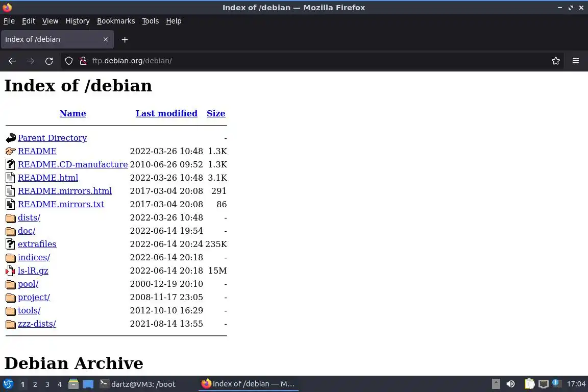This screenshot has width=588, height=392.
Task: Open the tracking protection shield icon
Action: (x=68, y=61)
